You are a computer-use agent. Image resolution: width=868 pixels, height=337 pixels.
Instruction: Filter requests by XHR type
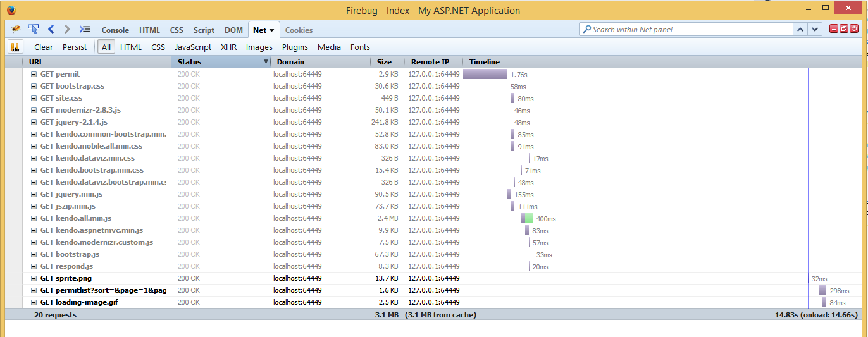click(228, 47)
